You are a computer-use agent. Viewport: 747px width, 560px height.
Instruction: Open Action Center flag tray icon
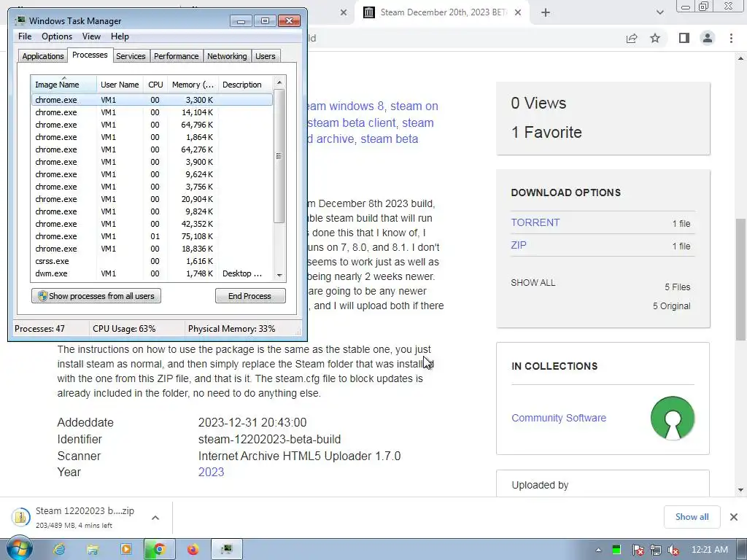[x=638, y=550]
